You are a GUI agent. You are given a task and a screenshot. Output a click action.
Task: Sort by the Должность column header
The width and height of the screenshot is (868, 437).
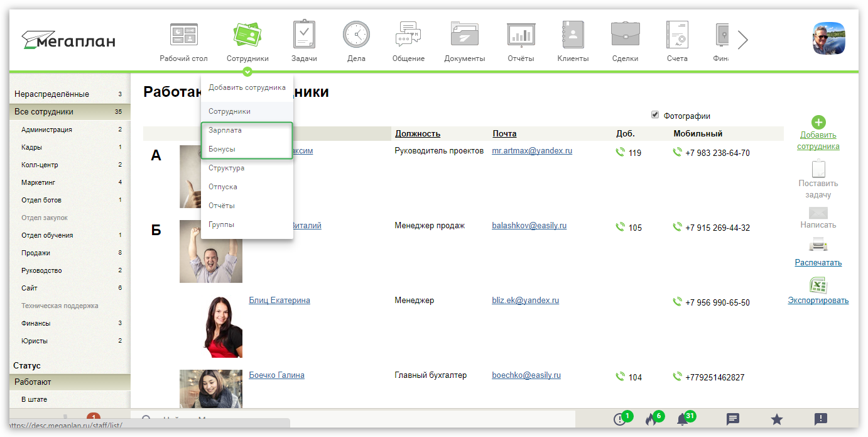coord(418,133)
